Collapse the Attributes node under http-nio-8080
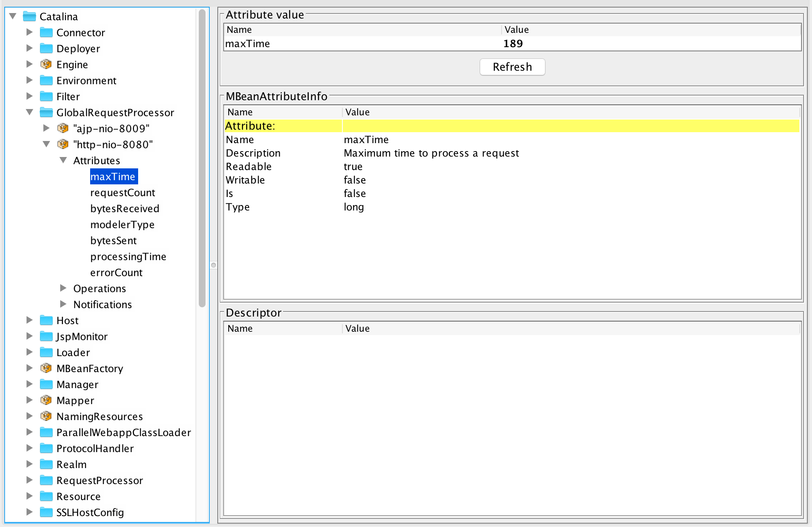Viewport: 812px width, 527px height. click(x=63, y=160)
